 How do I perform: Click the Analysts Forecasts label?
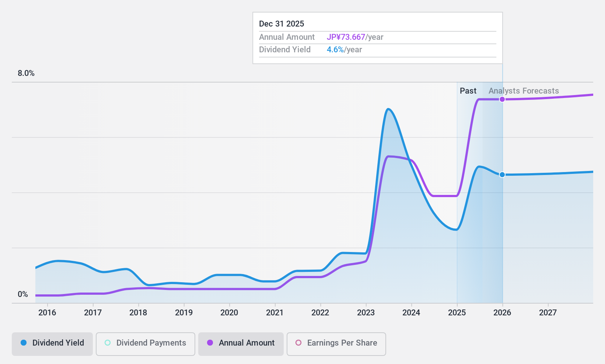click(524, 91)
